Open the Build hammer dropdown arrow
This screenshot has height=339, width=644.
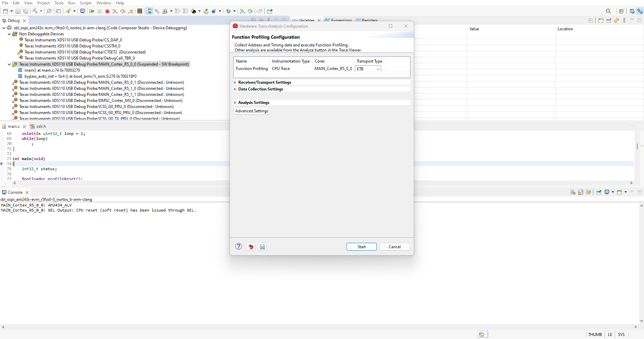(x=41, y=11)
